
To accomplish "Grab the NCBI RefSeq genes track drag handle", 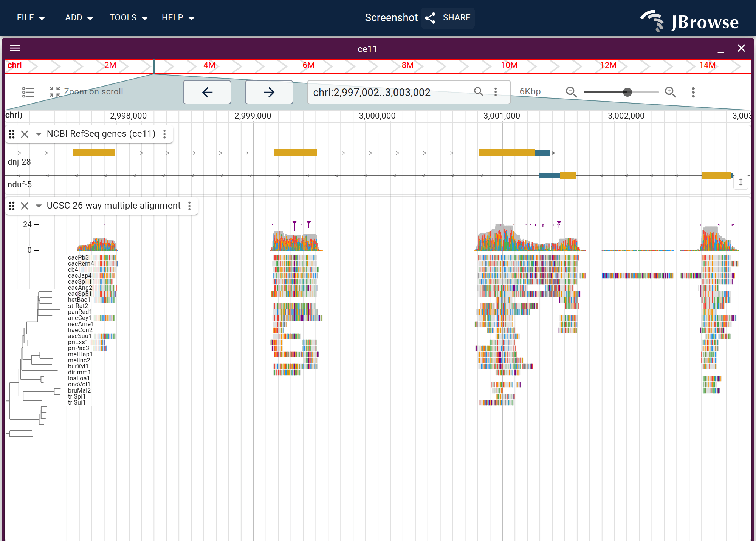I will click(x=12, y=134).
